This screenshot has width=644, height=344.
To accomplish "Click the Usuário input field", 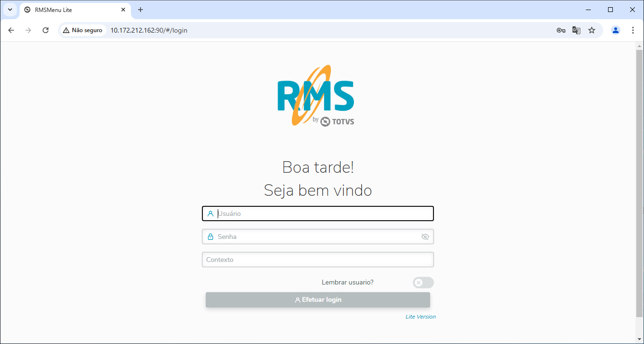I will pyautogui.click(x=318, y=214).
